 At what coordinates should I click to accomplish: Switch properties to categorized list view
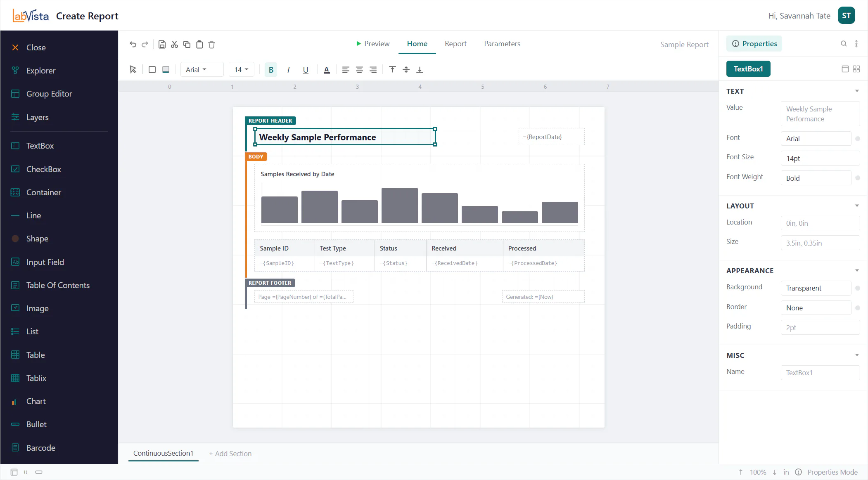pos(845,69)
